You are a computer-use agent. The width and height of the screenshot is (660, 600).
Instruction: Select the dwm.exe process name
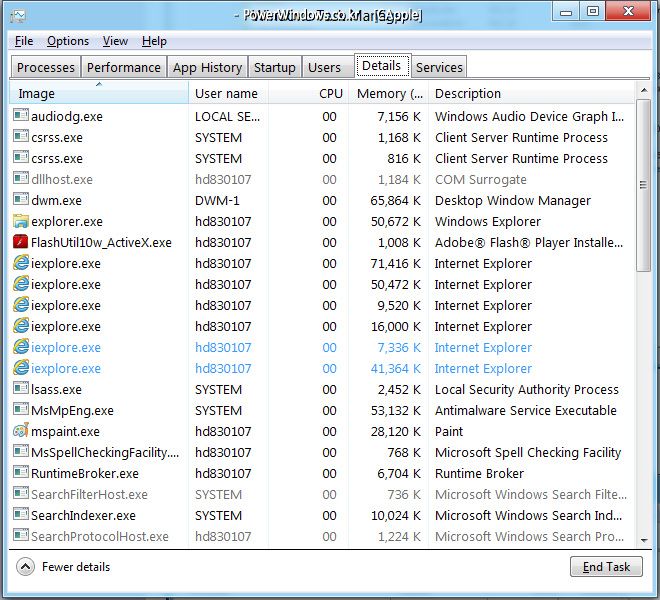[56, 200]
